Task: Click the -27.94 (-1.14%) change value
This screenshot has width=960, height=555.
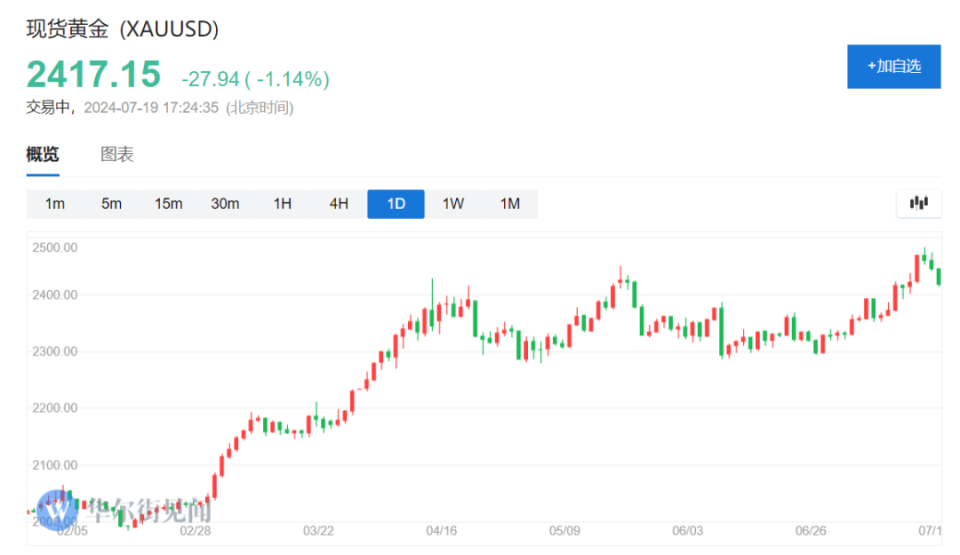Action: 255,79
